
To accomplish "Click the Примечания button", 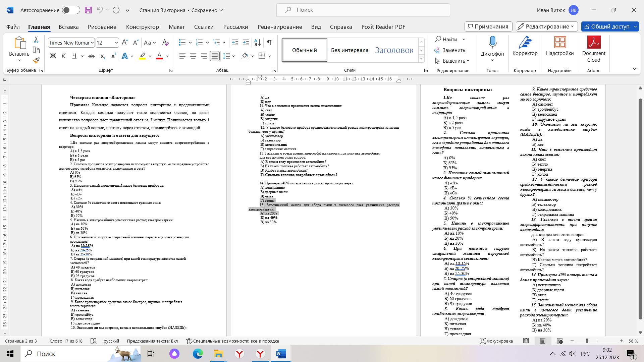I will pyautogui.click(x=488, y=26).
